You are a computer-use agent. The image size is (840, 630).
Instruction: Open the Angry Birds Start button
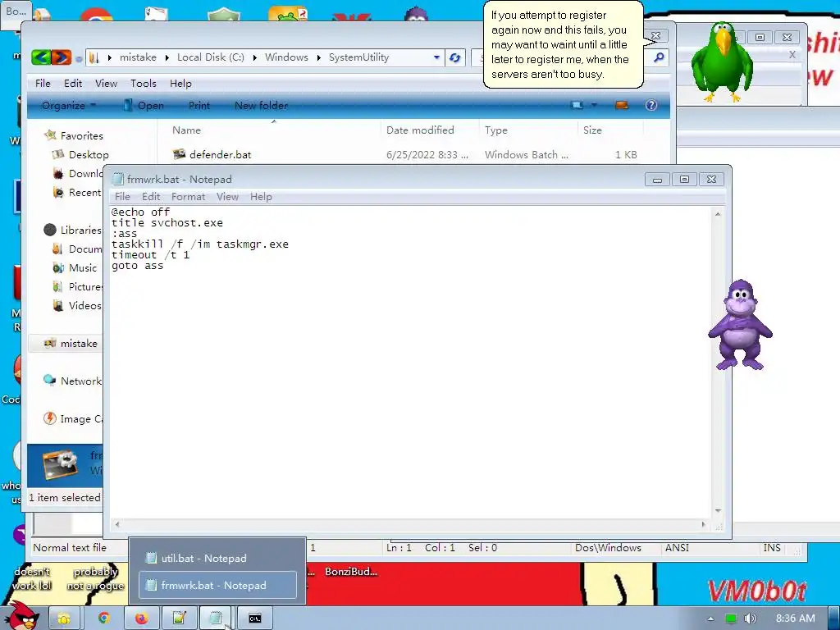point(22,616)
